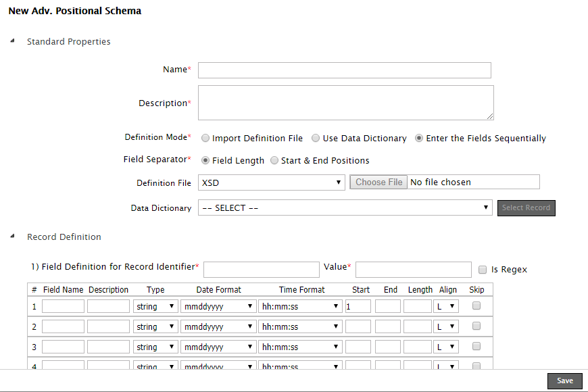Click the Name input field
Image resolution: width=588 pixels, height=392 pixels.
pyautogui.click(x=344, y=70)
